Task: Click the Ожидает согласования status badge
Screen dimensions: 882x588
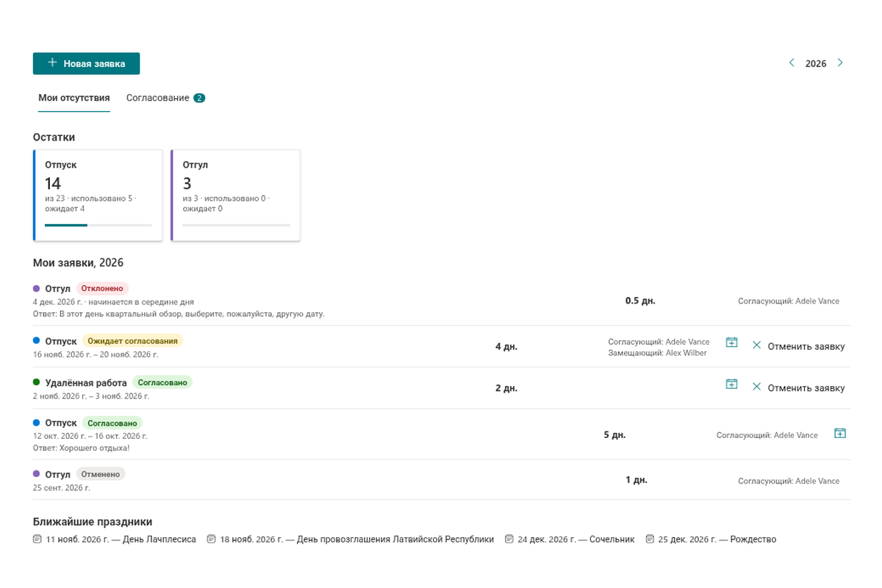Action: coord(132,341)
